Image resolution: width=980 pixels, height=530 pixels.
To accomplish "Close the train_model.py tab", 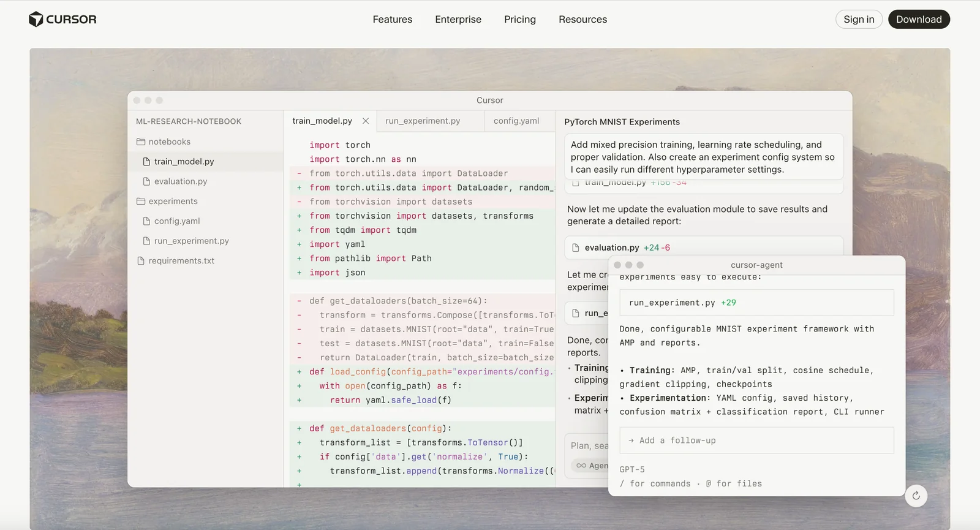I will coord(366,121).
